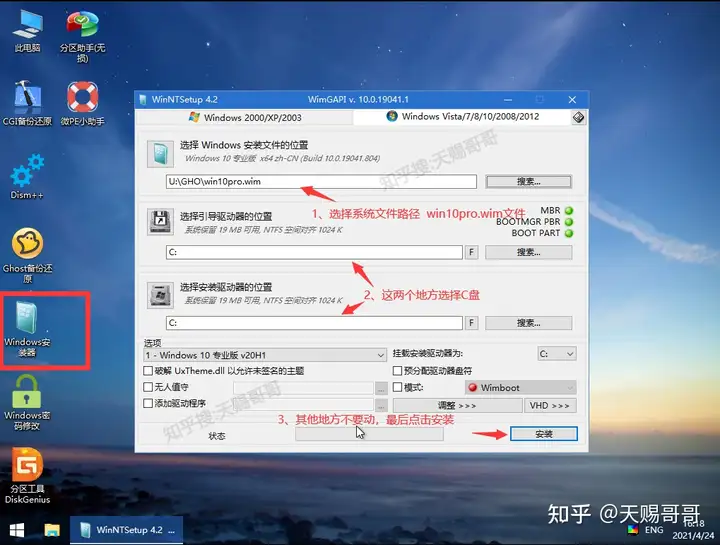Image resolution: width=720 pixels, height=545 pixels.
Task: Launch 分区工具 DiskGenius desktop icon
Action: point(27,476)
